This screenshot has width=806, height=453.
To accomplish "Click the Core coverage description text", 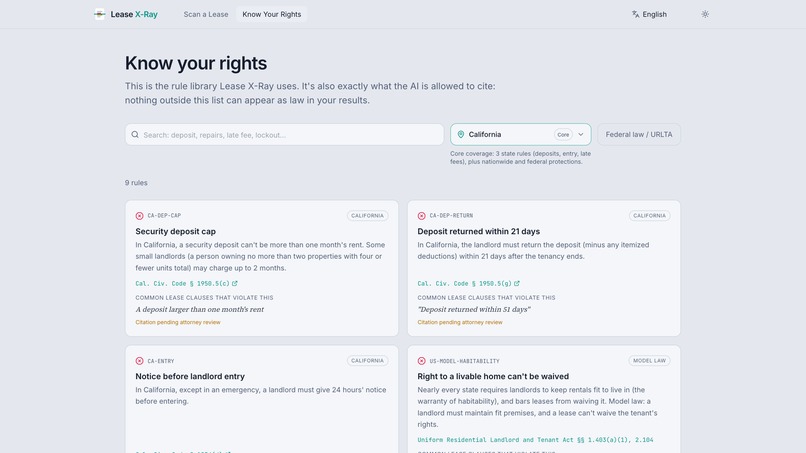I will (x=520, y=157).
